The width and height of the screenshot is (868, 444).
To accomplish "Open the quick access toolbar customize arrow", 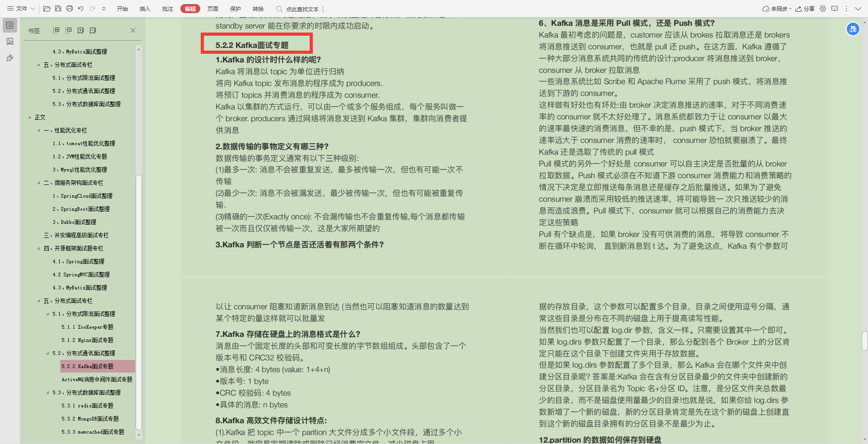I will [x=104, y=9].
